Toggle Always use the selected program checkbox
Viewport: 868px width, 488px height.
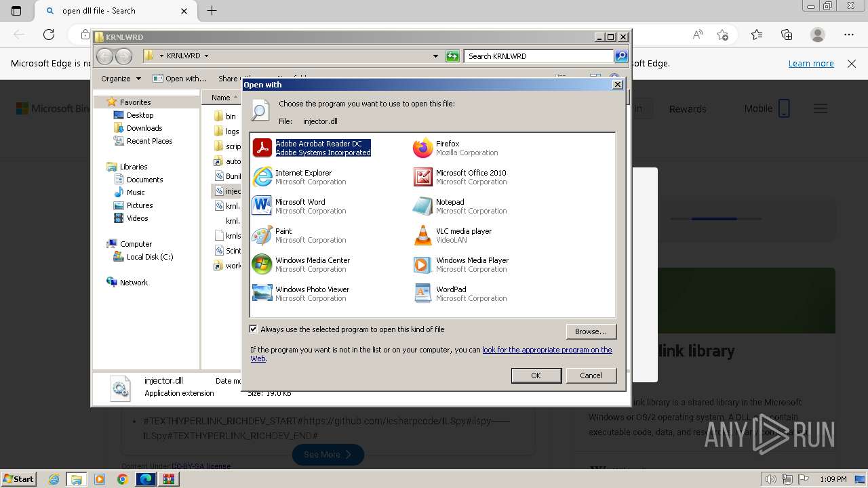pyautogui.click(x=254, y=329)
